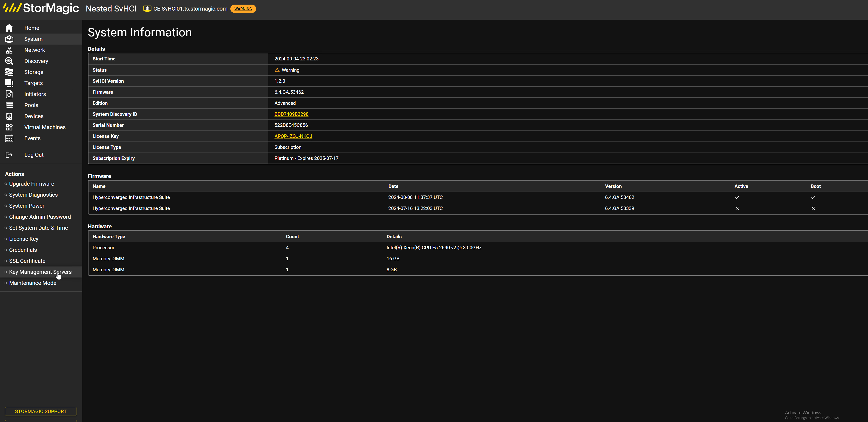Open the Pools page
This screenshot has height=422, width=868.
tap(31, 105)
